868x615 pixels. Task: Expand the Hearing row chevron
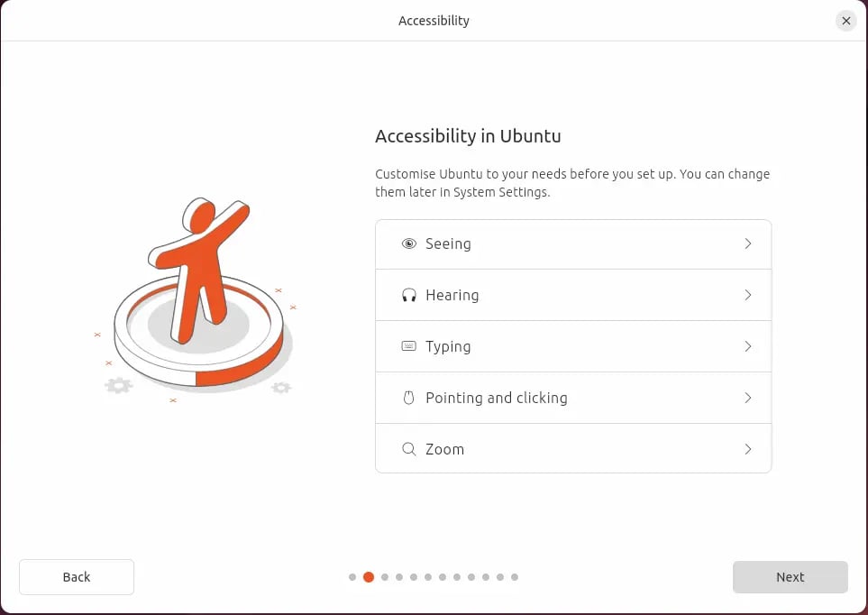coord(748,295)
